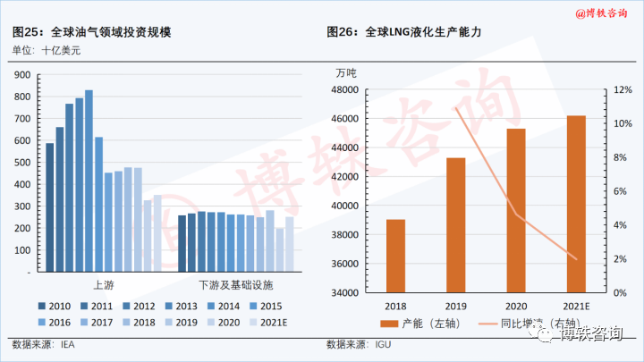Viewport: 644px width, 362px height.
Task: Click the 下游及基础设施 axis label
Action: (x=236, y=284)
